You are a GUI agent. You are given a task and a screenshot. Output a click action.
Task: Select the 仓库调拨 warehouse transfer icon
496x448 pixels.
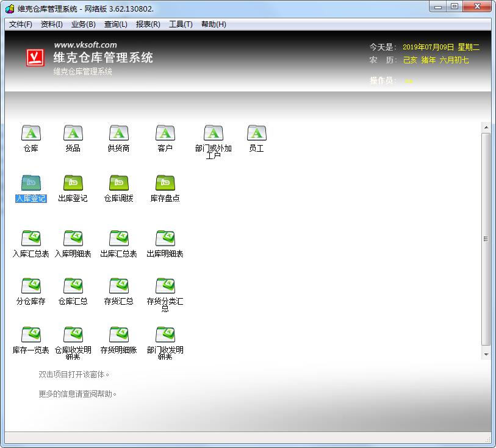coord(118,183)
